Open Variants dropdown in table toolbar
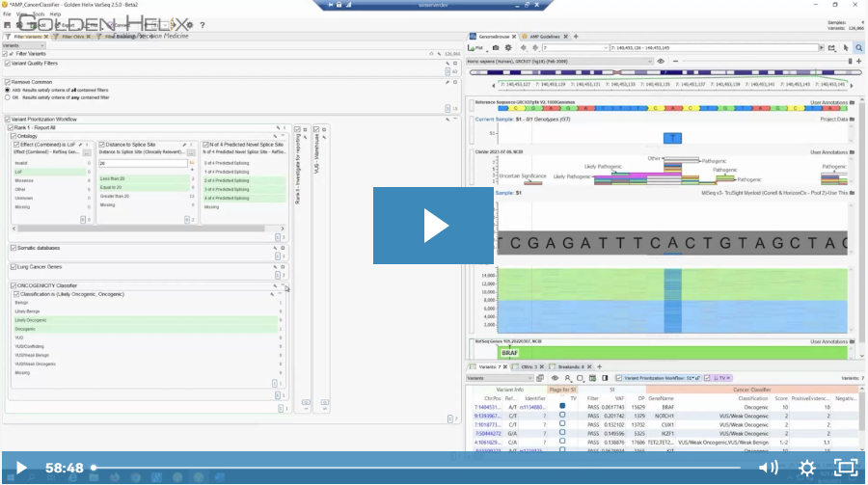Image resolution: width=868 pixels, height=485 pixels. (x=500, y=378)
